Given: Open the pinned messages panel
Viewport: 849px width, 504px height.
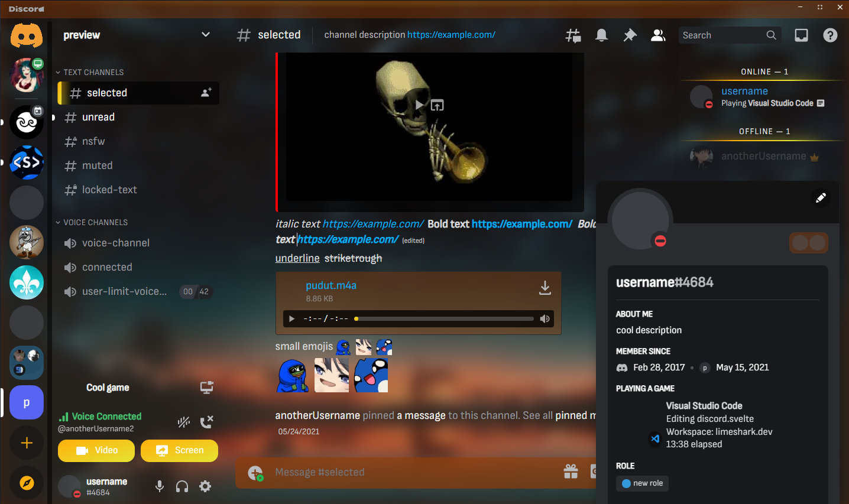Looking at the screenshot, I should click(630, 35).
